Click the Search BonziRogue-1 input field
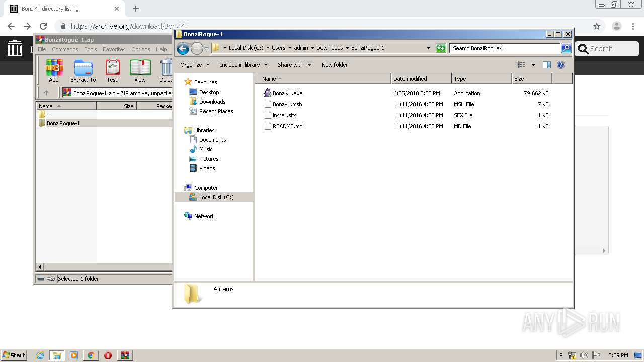The height and width of the screenshot is (362, 644). pyautogui.click(x=505, y=48)
